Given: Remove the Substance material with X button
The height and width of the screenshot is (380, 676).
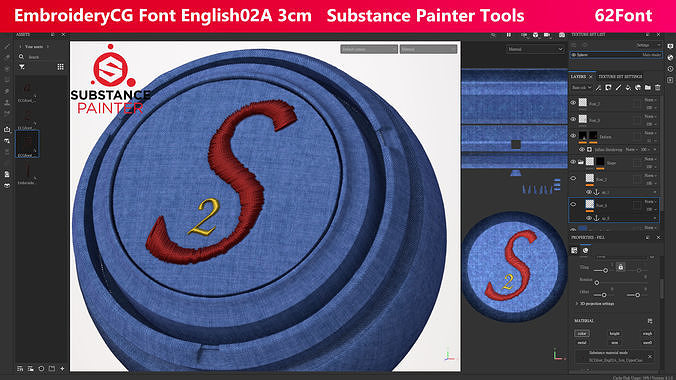Looking at the screenshot, I should (x=650, y=356).
